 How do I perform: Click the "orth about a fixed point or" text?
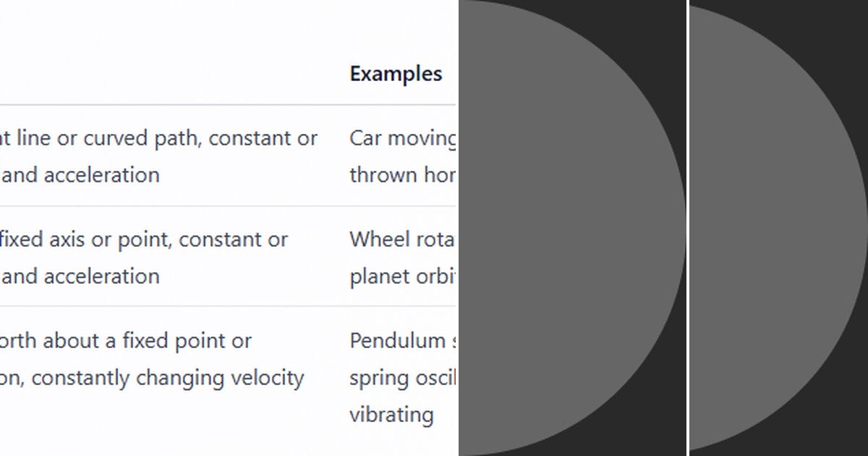click(126, 340)
